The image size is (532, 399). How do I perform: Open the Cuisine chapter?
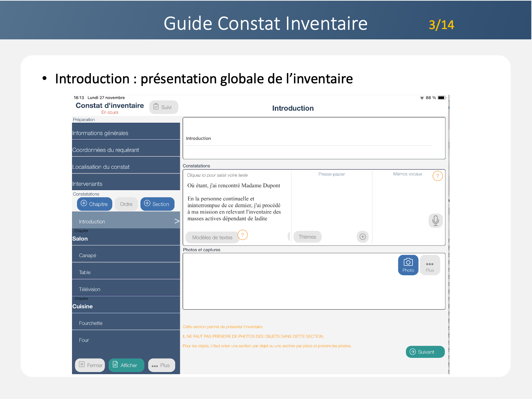[126, 306]
